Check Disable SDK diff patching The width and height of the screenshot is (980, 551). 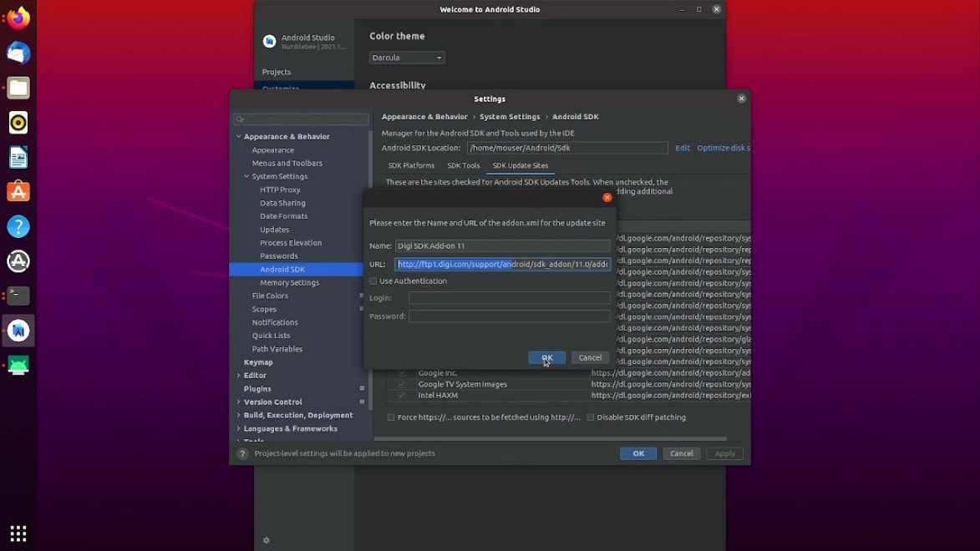(x=591, y=417)
